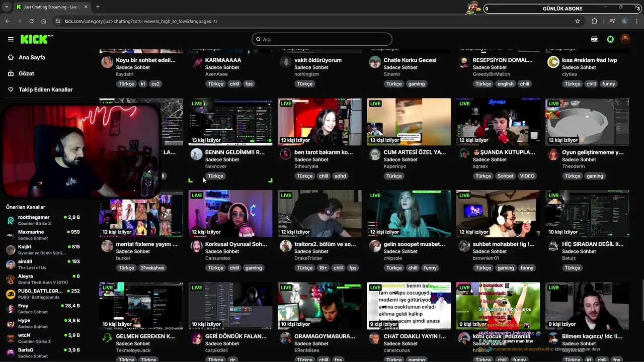The width and height of the screenshot is (644, 362).
Task: Reload the page using the refresh icon
Action: (31, 21)
